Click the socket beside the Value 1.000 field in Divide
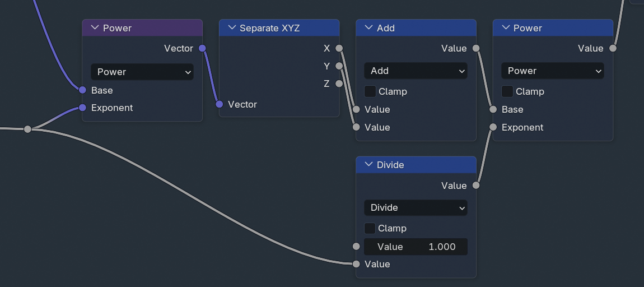The height and width of the screenshot is (287, 644). pos(356,247)
